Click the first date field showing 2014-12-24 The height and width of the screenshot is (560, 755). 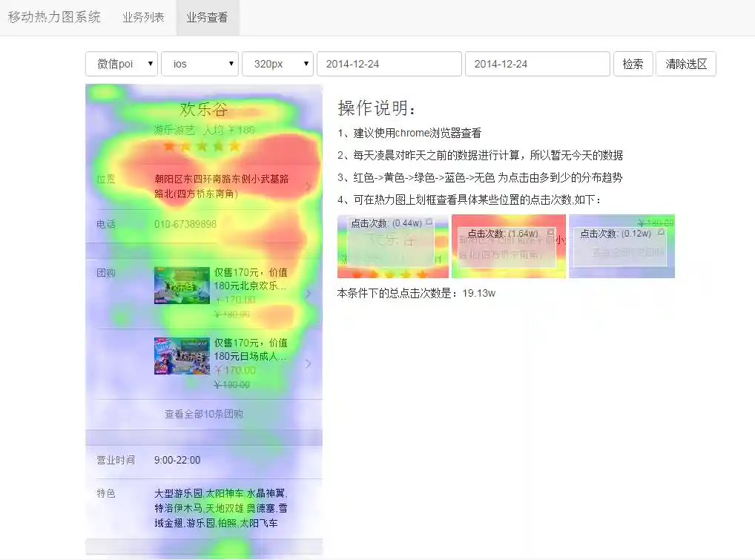point(389,64)
